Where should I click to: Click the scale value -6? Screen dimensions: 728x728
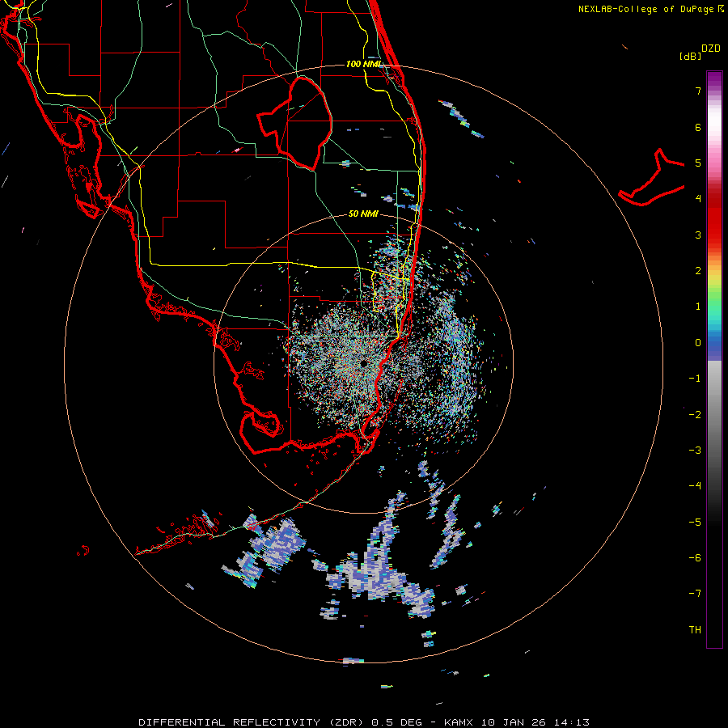point(695,557)
